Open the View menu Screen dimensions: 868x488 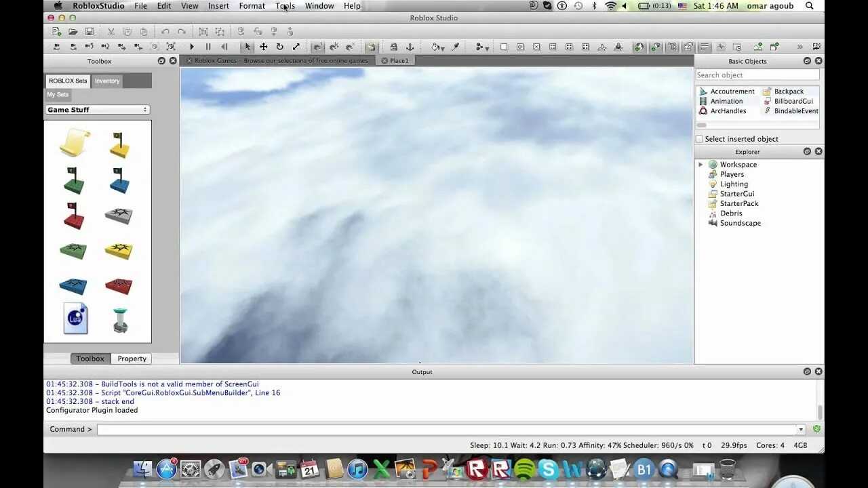point(190,6)
